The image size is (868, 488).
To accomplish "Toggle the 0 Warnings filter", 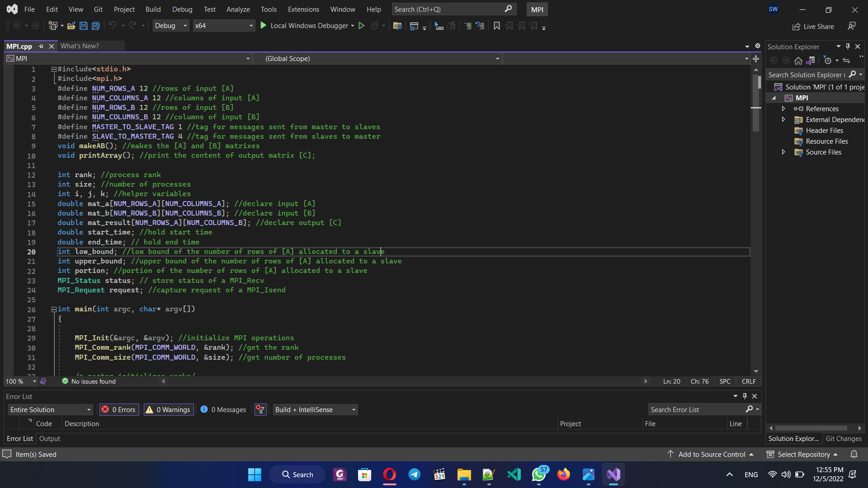I will coord(168,410).
